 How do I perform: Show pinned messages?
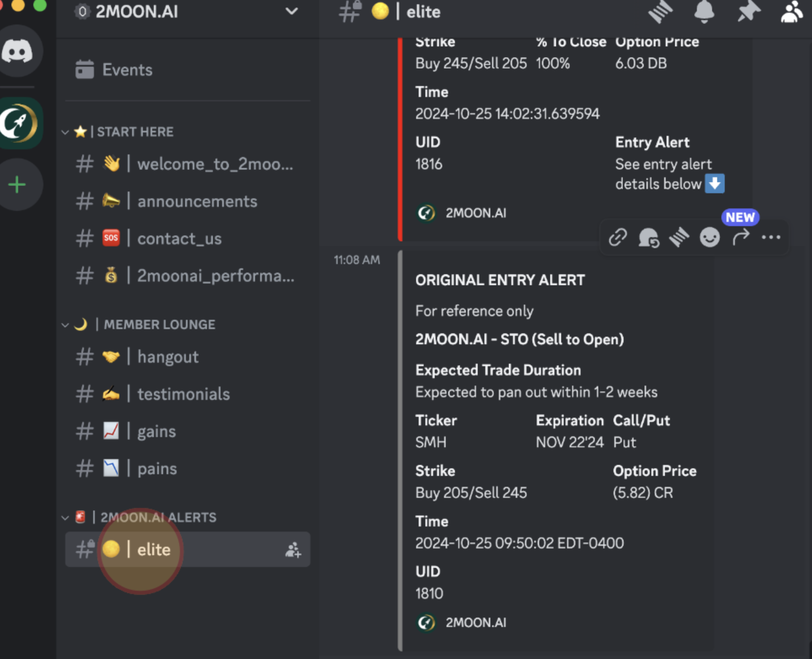748,12
